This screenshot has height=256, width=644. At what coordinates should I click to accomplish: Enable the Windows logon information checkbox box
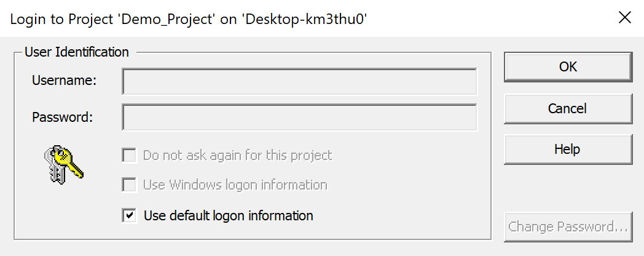129,185
